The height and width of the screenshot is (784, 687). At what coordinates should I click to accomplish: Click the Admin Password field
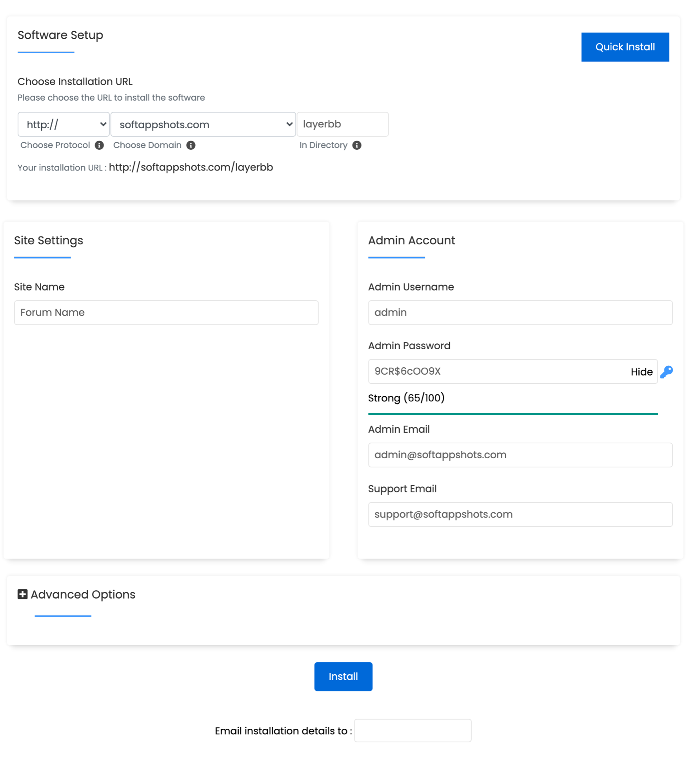pyautogui.click(x=490, y=371)
